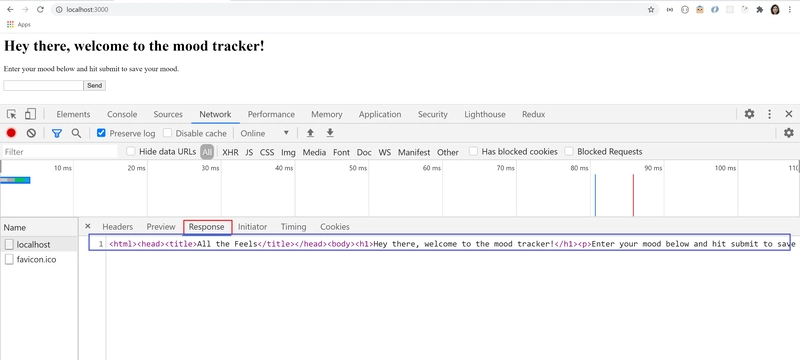Screen dimensions: 800x360
Task: Open the Application tab
Action: 380,114
